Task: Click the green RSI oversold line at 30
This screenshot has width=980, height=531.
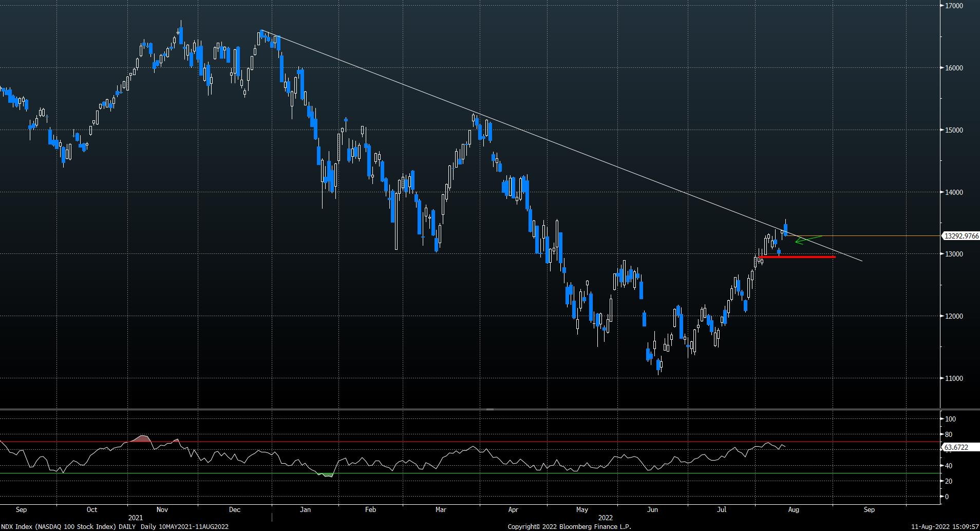Action: pos(470,473)
